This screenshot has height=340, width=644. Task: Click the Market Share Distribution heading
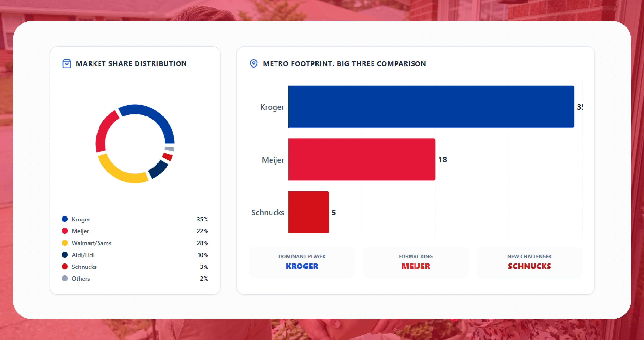click(x=131, y=63)
